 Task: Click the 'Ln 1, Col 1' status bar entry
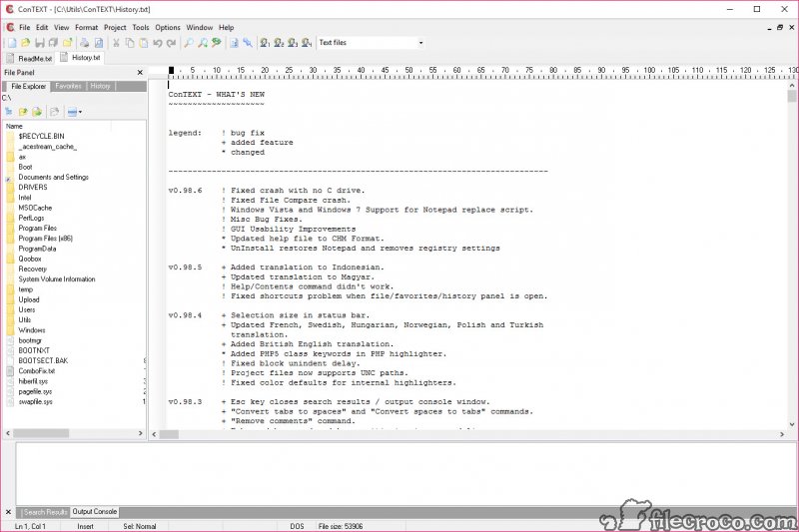point(30,526)
